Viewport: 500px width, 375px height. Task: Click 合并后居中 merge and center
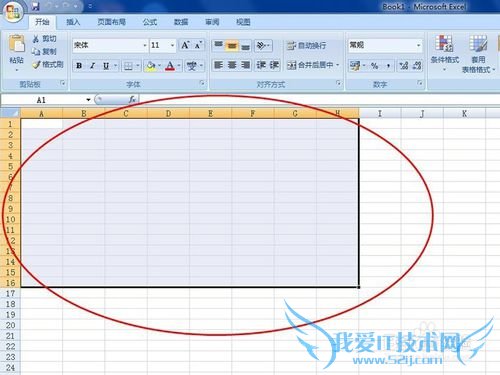click(310, 65)
